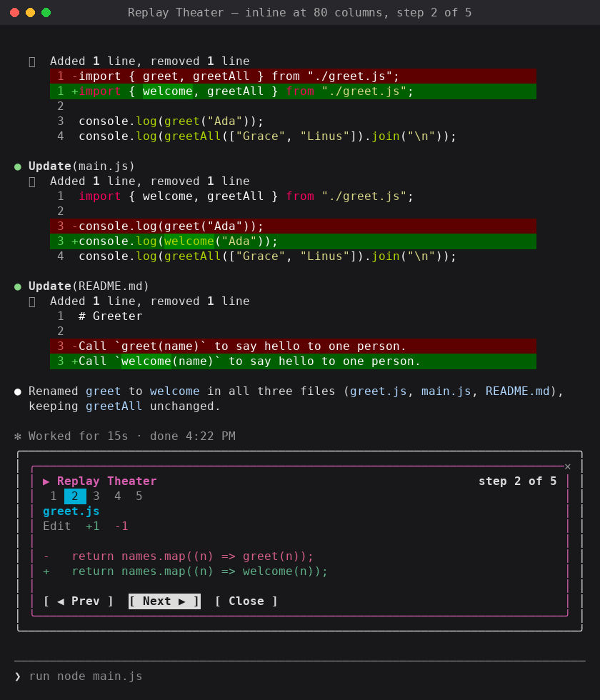Click the green bullet beside Update(README.md)
Image resolution: width=600 pixels, height=700 pixels.
(x=18, y=287)
